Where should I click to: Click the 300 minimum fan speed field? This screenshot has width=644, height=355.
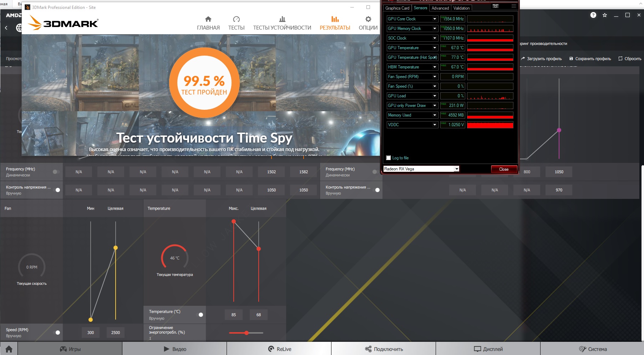coord(91,333)
